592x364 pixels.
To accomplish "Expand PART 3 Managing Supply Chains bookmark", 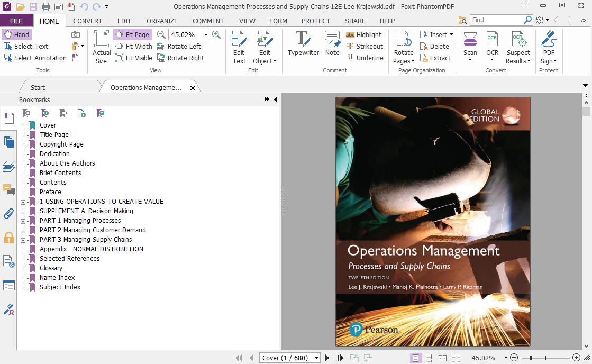I will (x=23, y=240).
